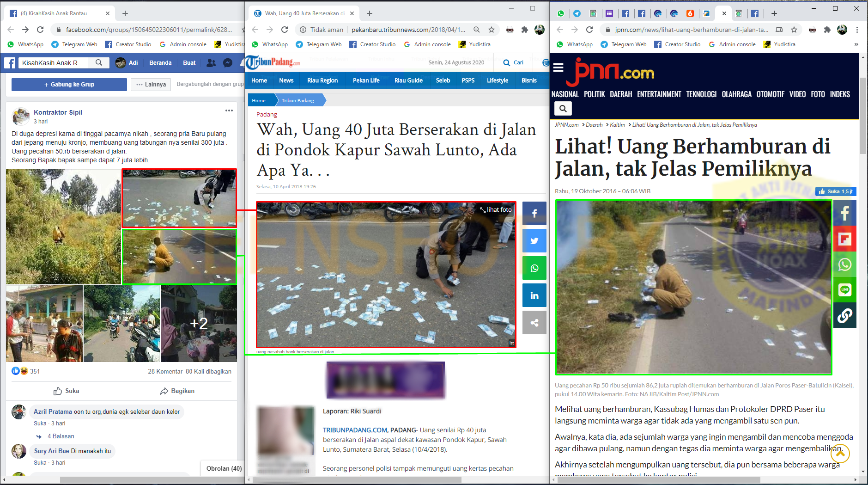Click Facebook logo in blue header
This screenshot has height=485, width=868.
(10, 63)
